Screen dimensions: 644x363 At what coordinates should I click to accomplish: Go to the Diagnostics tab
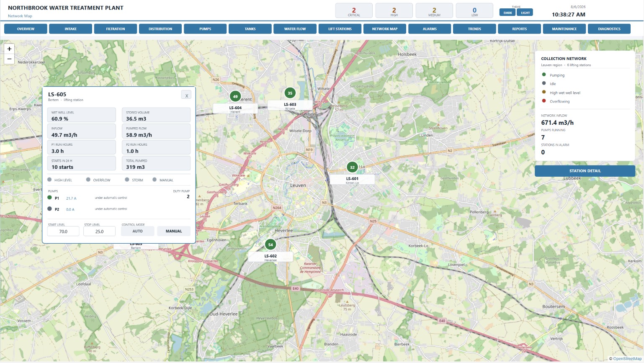point(609,29)
